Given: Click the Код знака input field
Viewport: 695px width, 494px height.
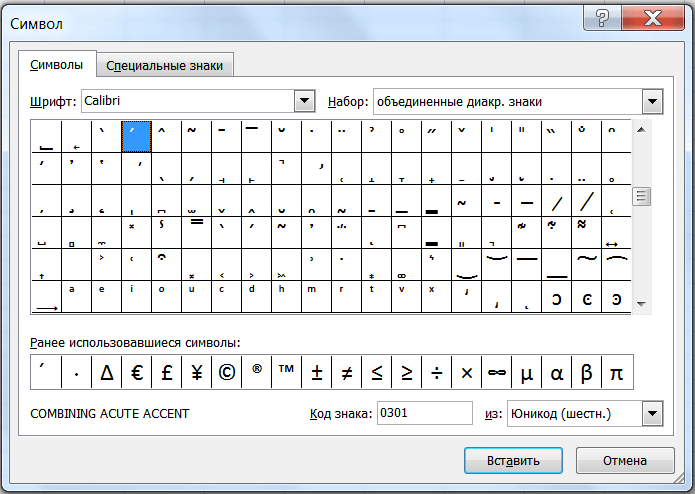Looking at the screenshot, I should (424, 414).
